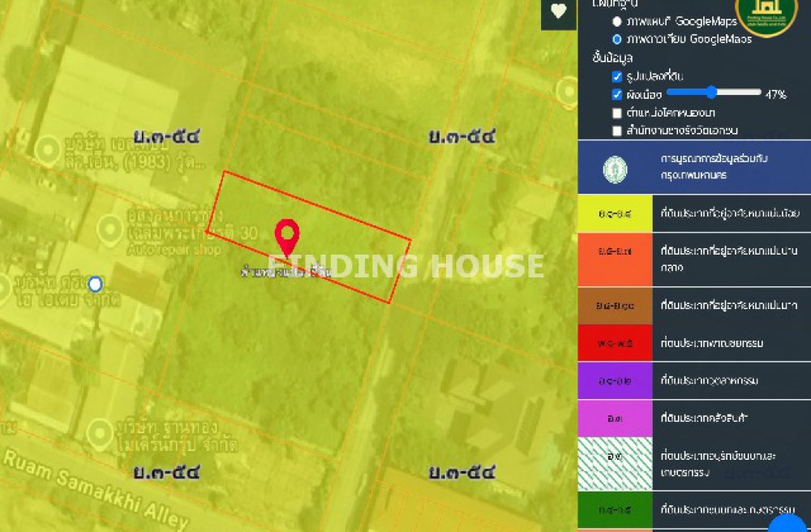Image resolution: width=811 pixels, height=532 pixels.
Task: Enable the fourth unchecked data layer checkbox
Action: pos(617,131)
